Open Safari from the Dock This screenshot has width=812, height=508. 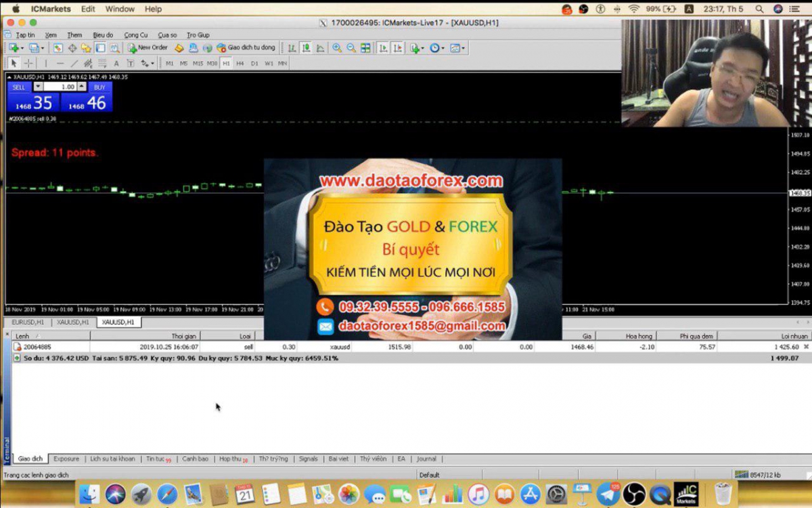(x=167, y=494)
